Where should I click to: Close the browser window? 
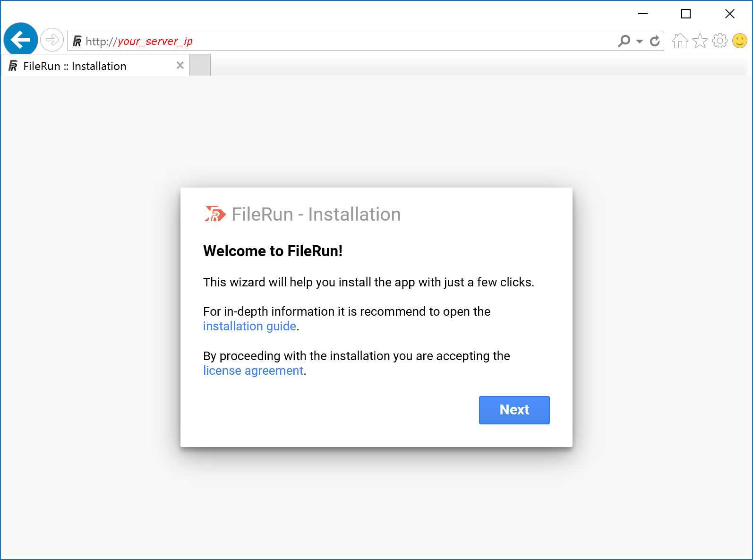[729, 14]
